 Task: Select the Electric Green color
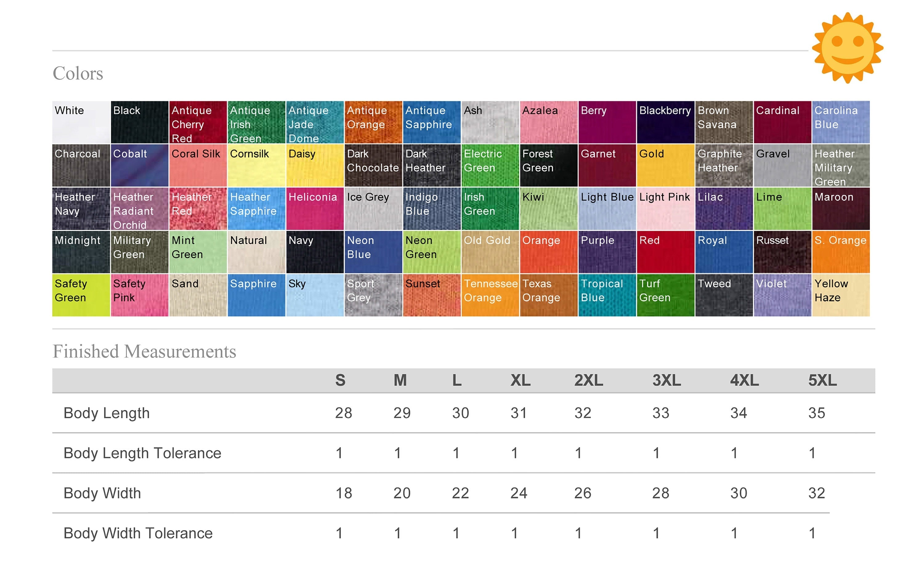point(490,165)
